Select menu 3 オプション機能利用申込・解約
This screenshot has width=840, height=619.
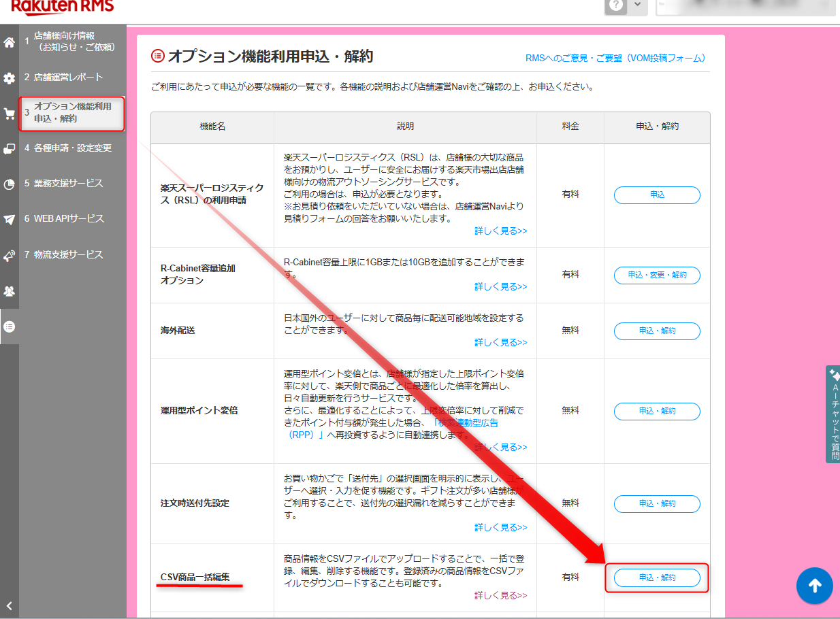click(x=73, y=113)
